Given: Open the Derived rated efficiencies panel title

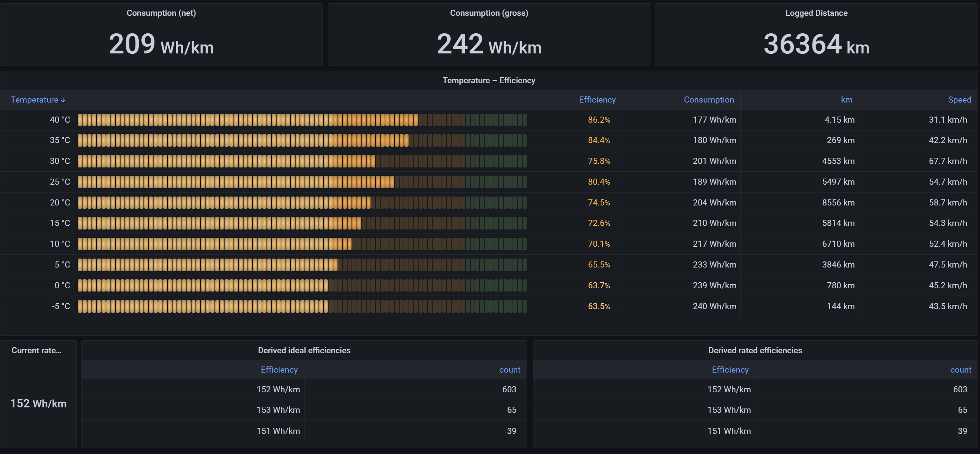Looking at the screenshot, I should (x=755, y=350).
